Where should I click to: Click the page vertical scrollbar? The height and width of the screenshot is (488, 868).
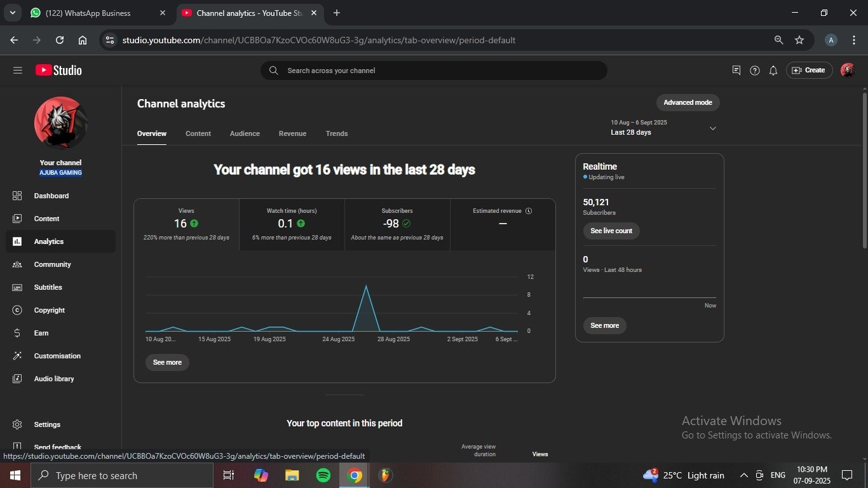click(864, 172)
